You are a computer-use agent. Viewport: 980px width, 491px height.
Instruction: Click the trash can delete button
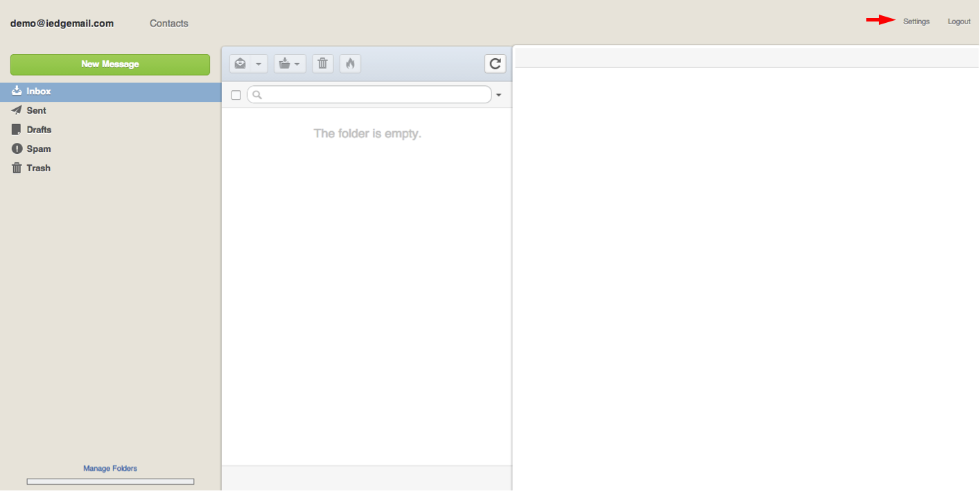coord(322,64)
